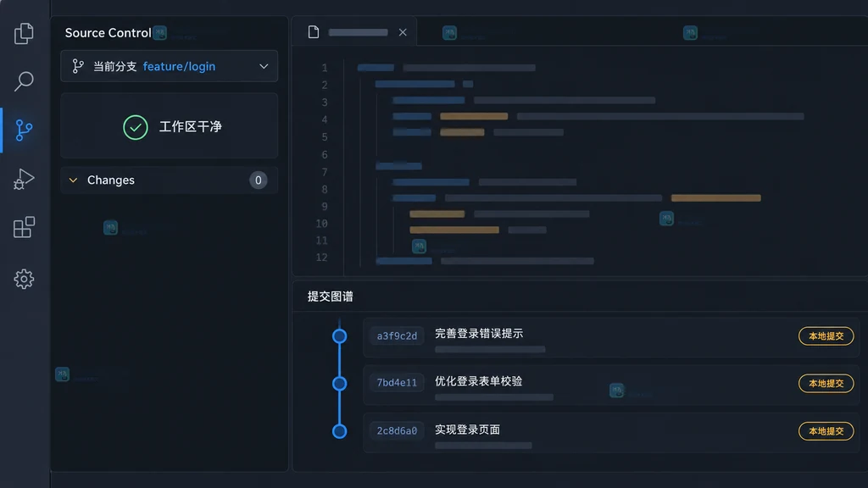The height and width of the screenshot is (488, 868).
Task: Click 本地提交 badge on a3f9c2d row
Action: 826,335
